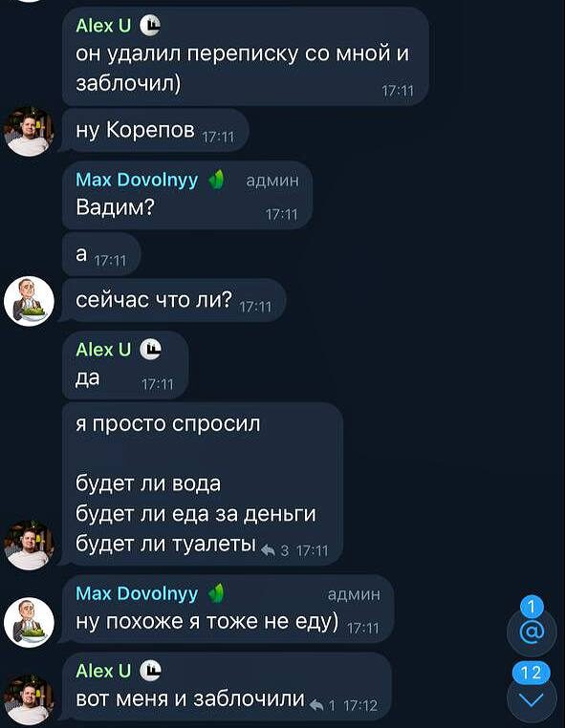Click Max Dovolnyy name in ну похоже message

pyautogui.click(x=137, y=593)
